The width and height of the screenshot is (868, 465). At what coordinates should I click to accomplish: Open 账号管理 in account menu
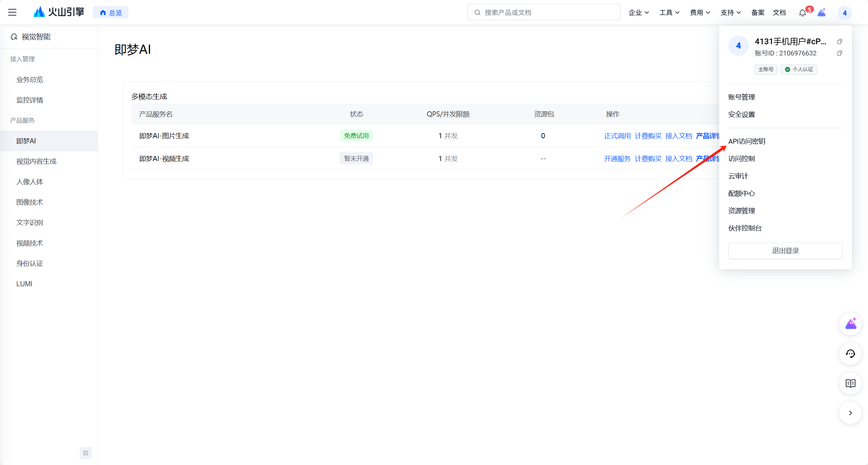click(742, 97)
